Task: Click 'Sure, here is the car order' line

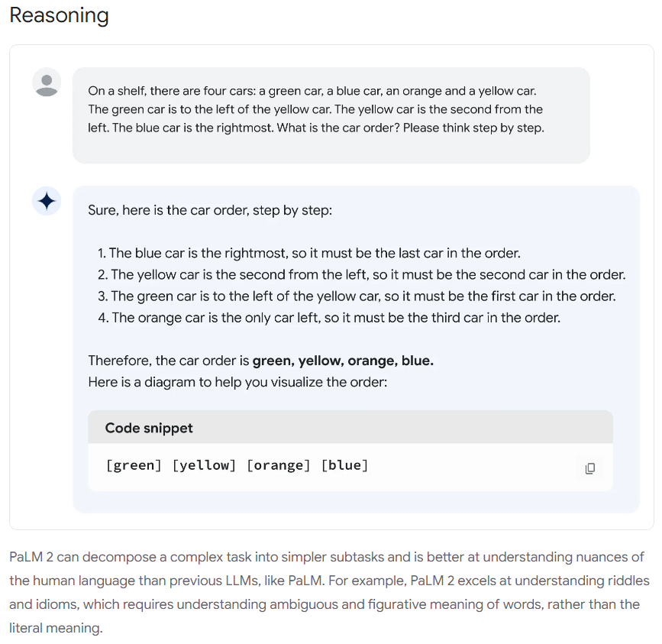Action: tap(210, 210)
